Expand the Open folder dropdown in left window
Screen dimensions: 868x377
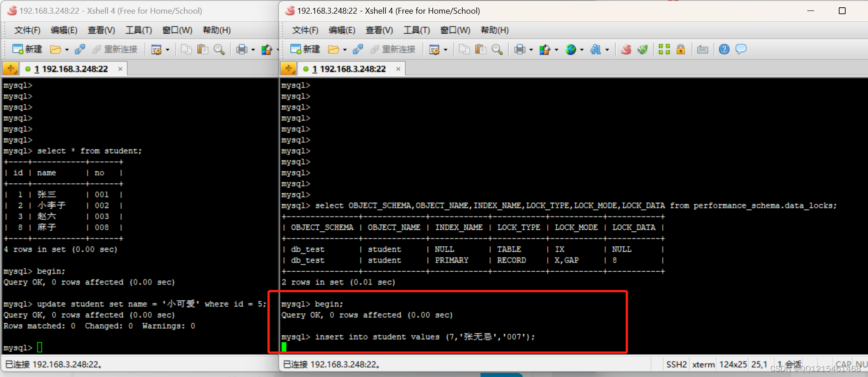coord(67,50)
